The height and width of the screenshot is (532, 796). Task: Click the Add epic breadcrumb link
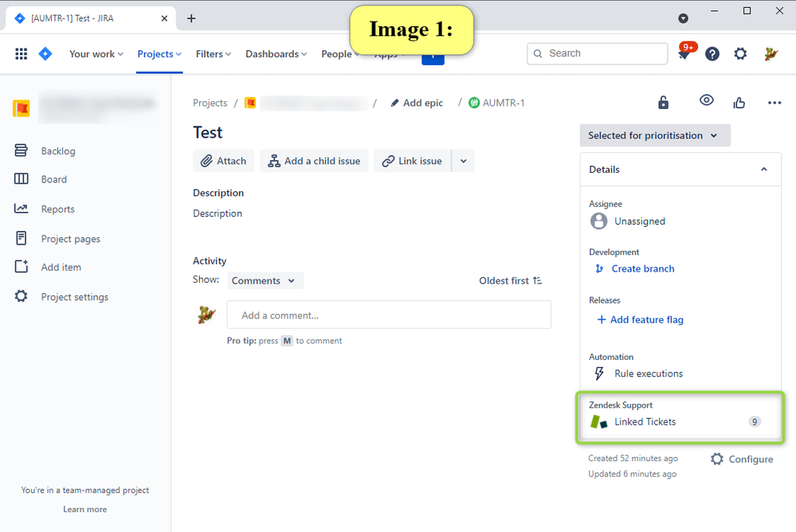click(x=416, y=103)
